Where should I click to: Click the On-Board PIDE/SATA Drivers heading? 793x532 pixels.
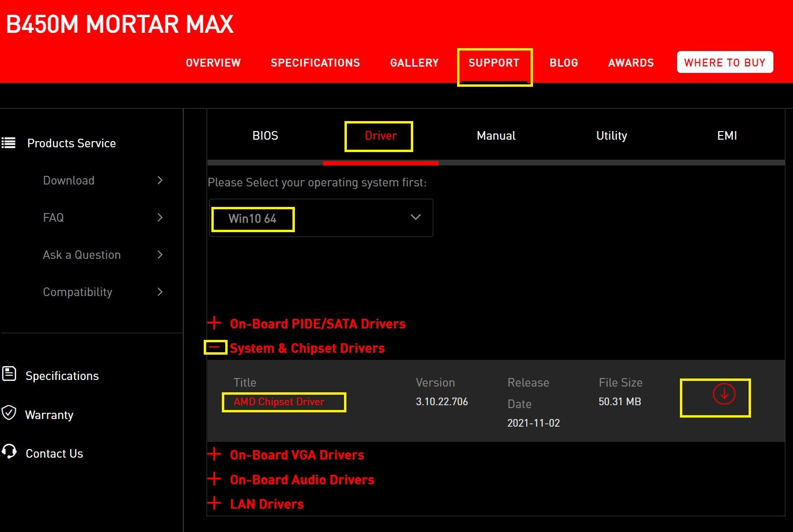pyautogui.click(x=318, y=324)
